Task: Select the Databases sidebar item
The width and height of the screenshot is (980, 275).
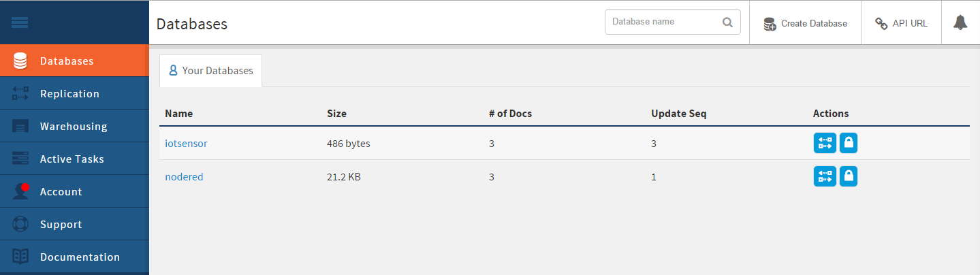Action: [74, 61]
